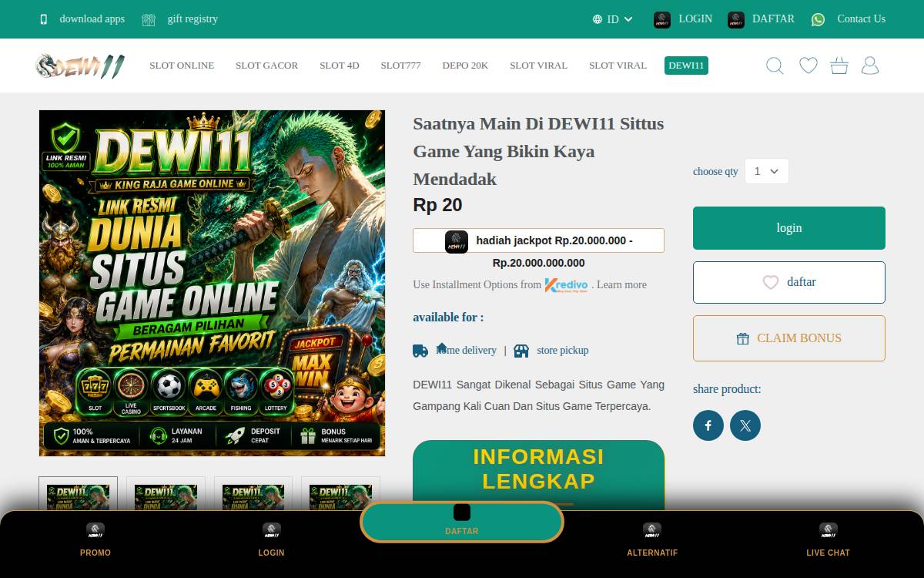Open the choose qty dropdown
This screenshot has width=924, height=578.
coord(767,171)
